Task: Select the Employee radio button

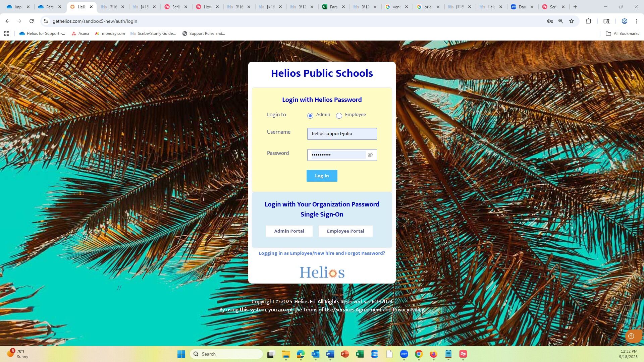Action: point(339,116)
